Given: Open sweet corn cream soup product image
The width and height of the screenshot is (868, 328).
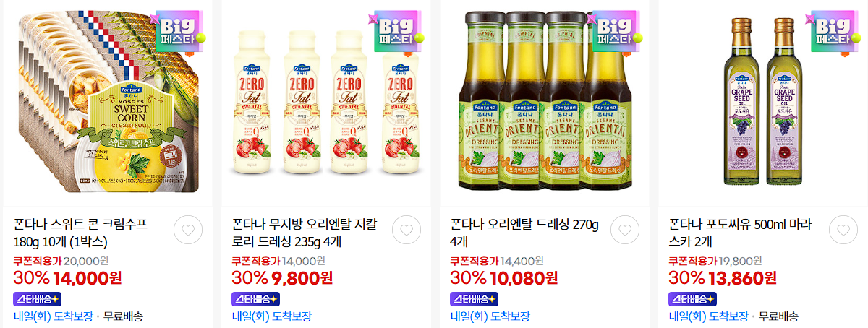Looking at the screenshot, I should coord(108,102).
